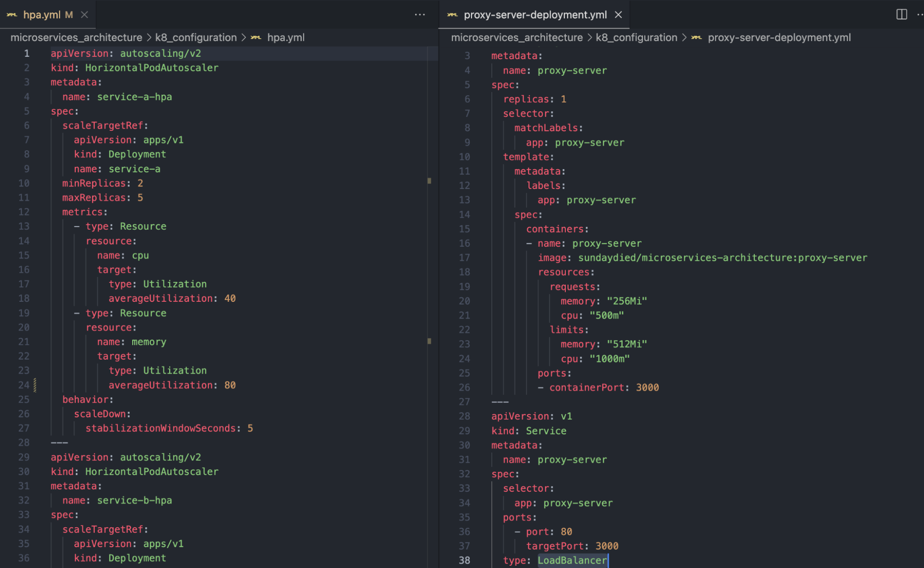924x568 pixels.
Task: Click 'apiVersion: autoscaling/v2' on hpa.yml line 1
Action: [x=126, y=53]
